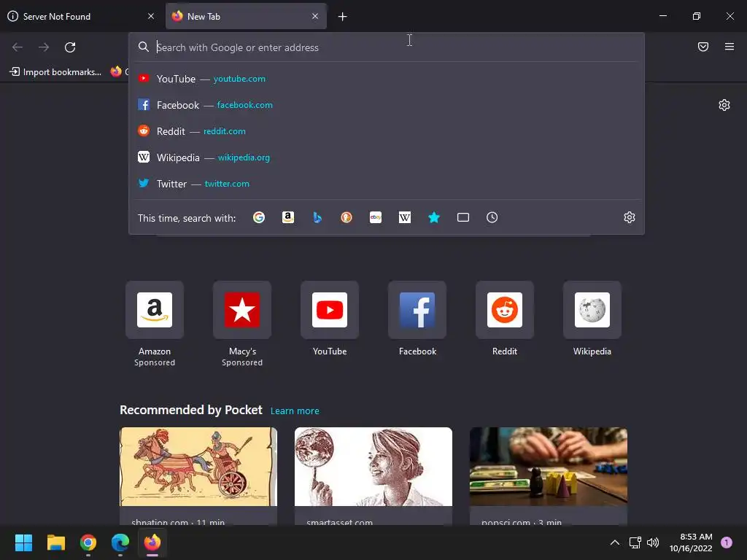
Task: Open the Firefox application menu
Action: [x=729, y=47]
